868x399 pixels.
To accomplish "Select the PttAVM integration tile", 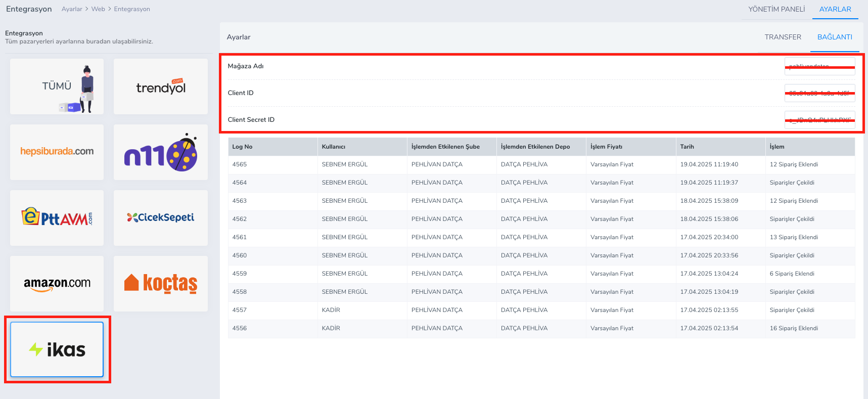I will (x=57, y=217).
